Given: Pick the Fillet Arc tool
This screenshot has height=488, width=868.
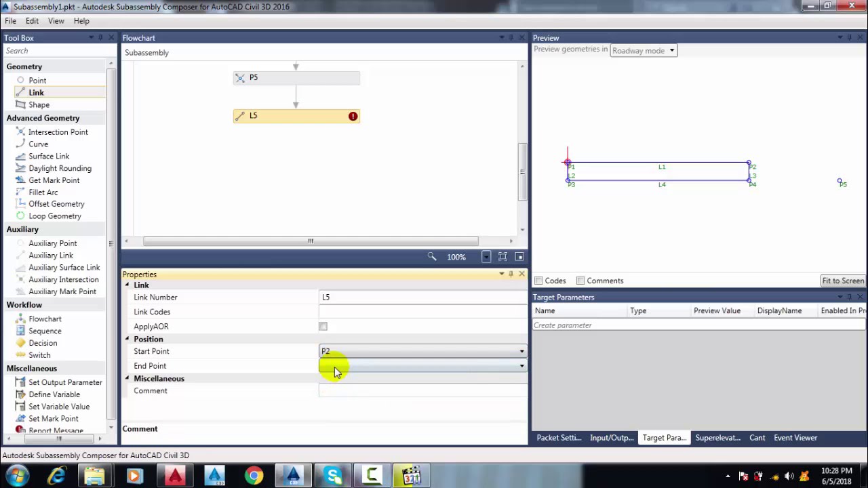Looking at the screenshot, I should 43,192.
